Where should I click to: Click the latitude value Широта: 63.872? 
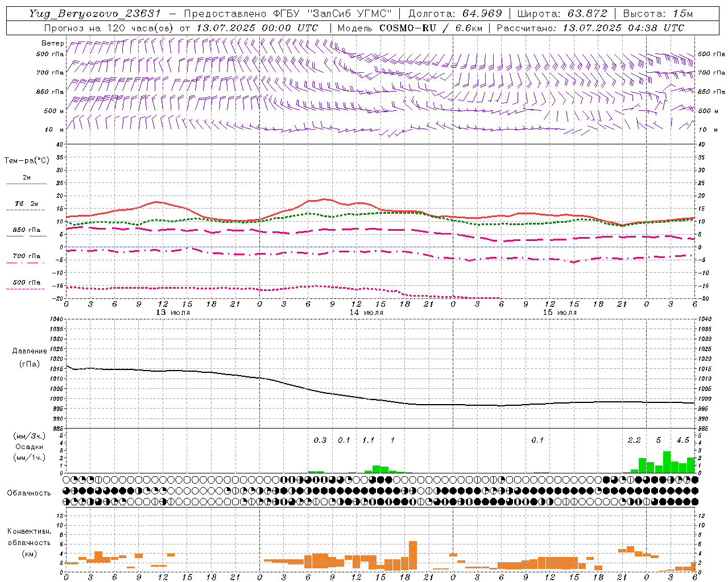point(562,14)
